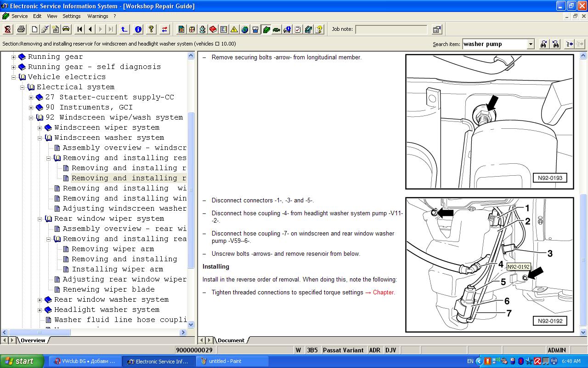Click inside the Job note field
The image size is (588, 368).
click(391, 29)
